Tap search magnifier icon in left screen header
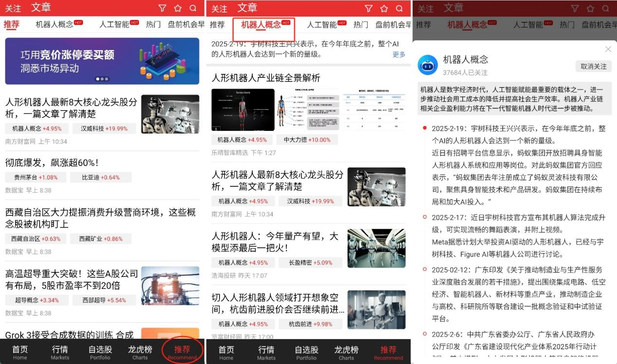This screenshot has height=364, width=617. 193,8
